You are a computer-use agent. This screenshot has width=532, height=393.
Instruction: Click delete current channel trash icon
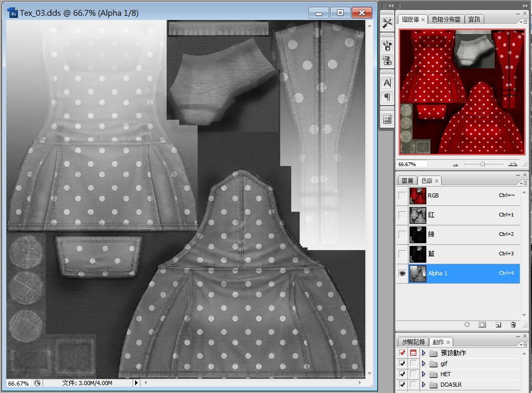pos(513,325)
